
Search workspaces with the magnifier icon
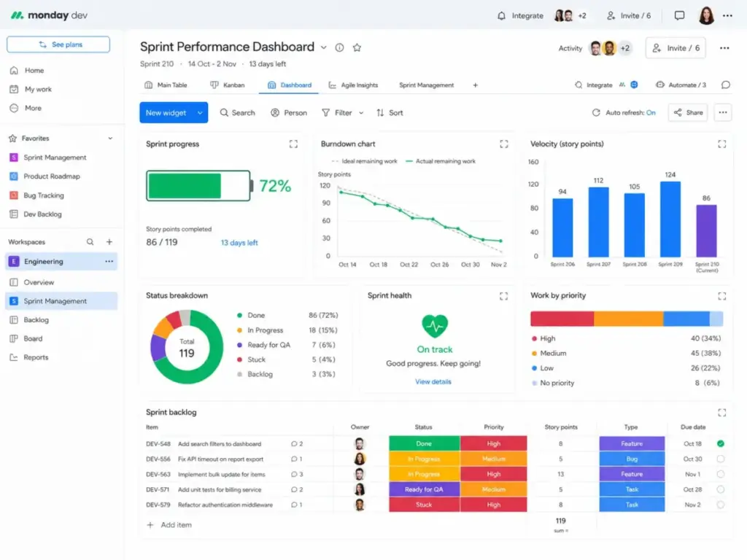click(x=90, y=242)
